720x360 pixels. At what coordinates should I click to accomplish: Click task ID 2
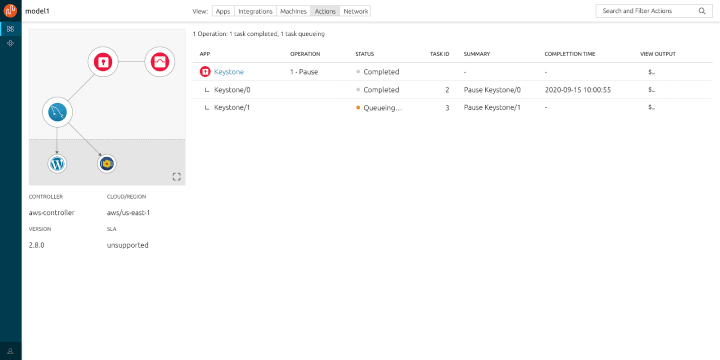(x=447, y=90)
